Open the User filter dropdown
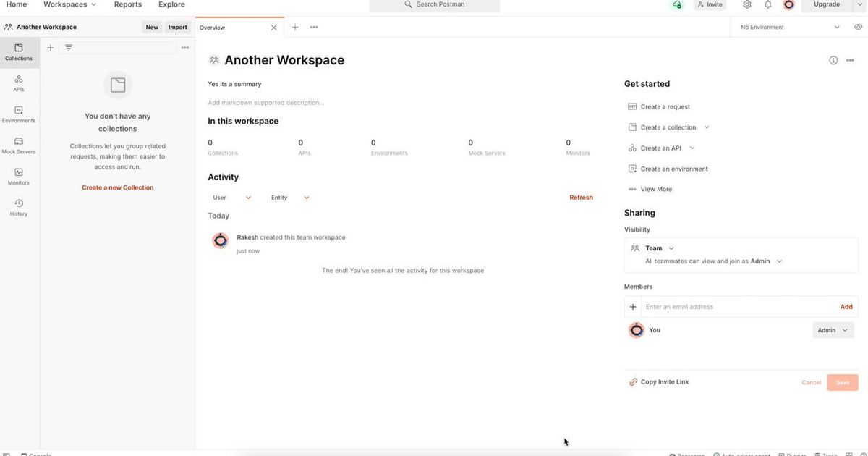Image resolution: width=868 pixels, height=456 pixels. (231, 198)
